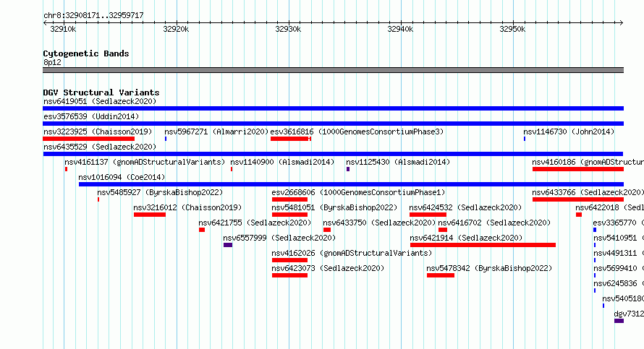The height and width of the screenshot is (349, 644).
Task: Click the nsv5405180 variant label
Action: click(x=623, y=298)
